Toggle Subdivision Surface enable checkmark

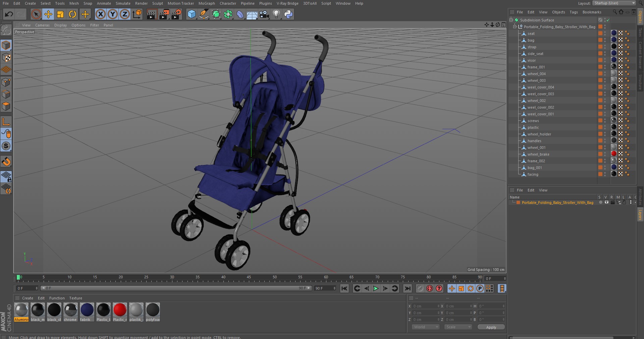tap(608, 20)
